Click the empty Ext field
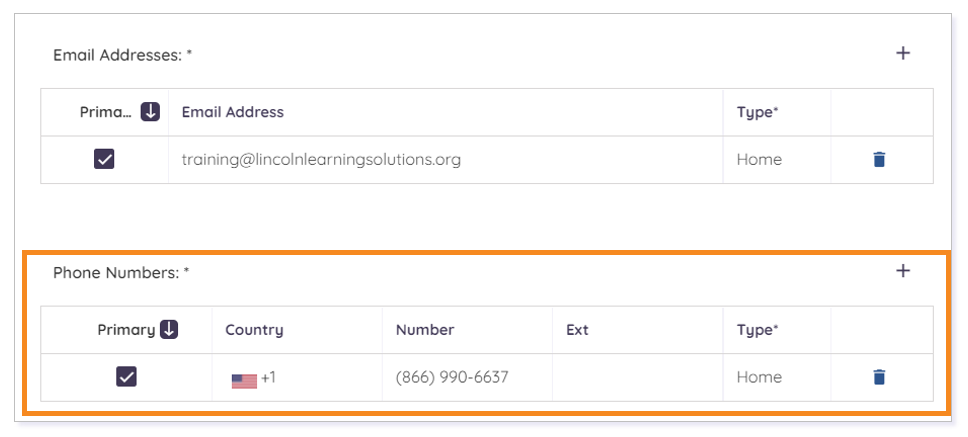 point(638,377)
